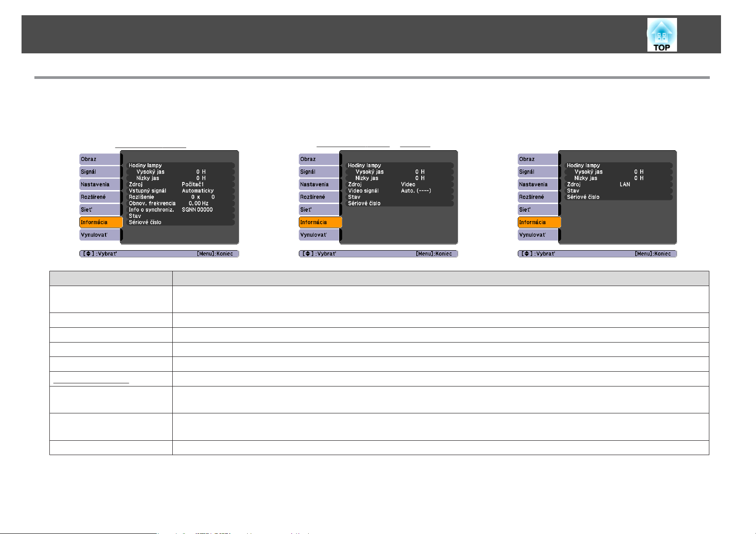Image resolution: width=756 pixels, height=534 pixels.
Task: Click the TOP home icon
Action: tap(662, 35)
